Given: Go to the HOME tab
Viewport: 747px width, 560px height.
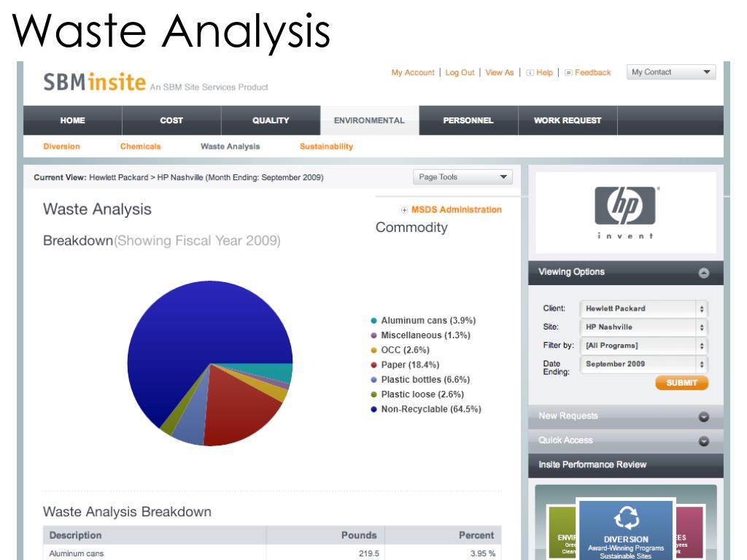Looking at the screenshot, I should (x=72, y=120).
